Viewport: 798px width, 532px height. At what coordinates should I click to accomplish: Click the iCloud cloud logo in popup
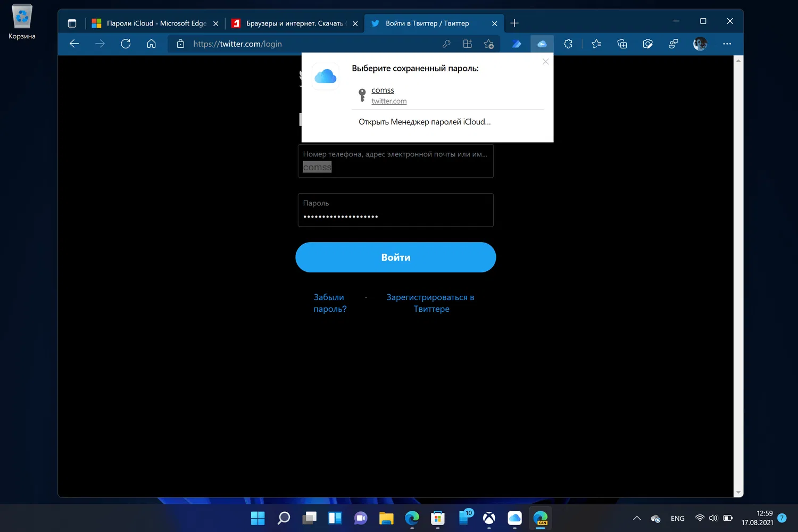coord(325,77)
